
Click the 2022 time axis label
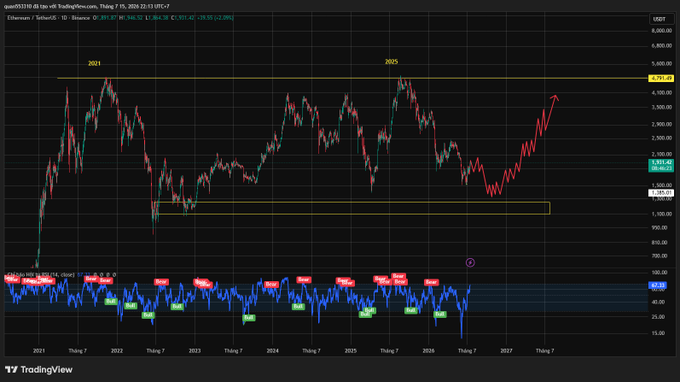pyautogui.click(x=117, y=351)
